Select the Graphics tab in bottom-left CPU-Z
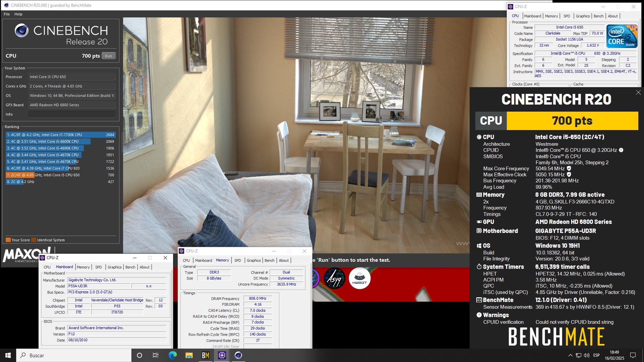Screen dimensions: 644x362 pos(114,267)
